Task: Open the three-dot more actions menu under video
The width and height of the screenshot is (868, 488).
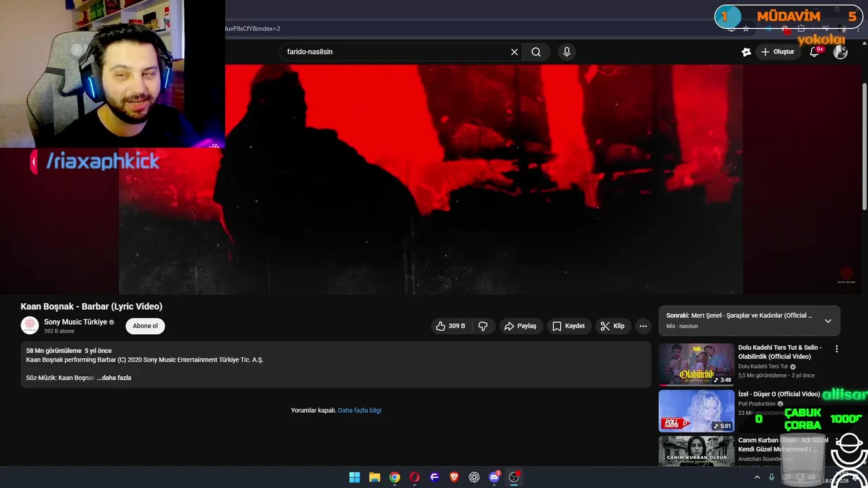Action: click(x=643, y=326)
